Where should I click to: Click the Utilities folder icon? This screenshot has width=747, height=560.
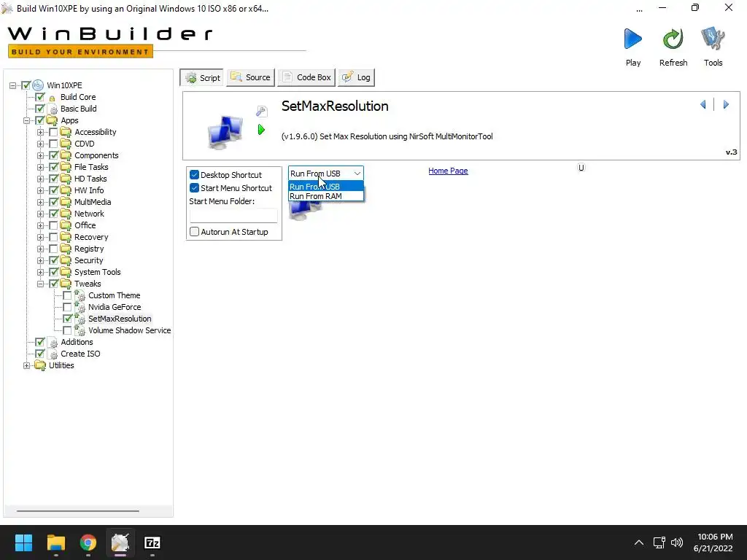point(40,366)
